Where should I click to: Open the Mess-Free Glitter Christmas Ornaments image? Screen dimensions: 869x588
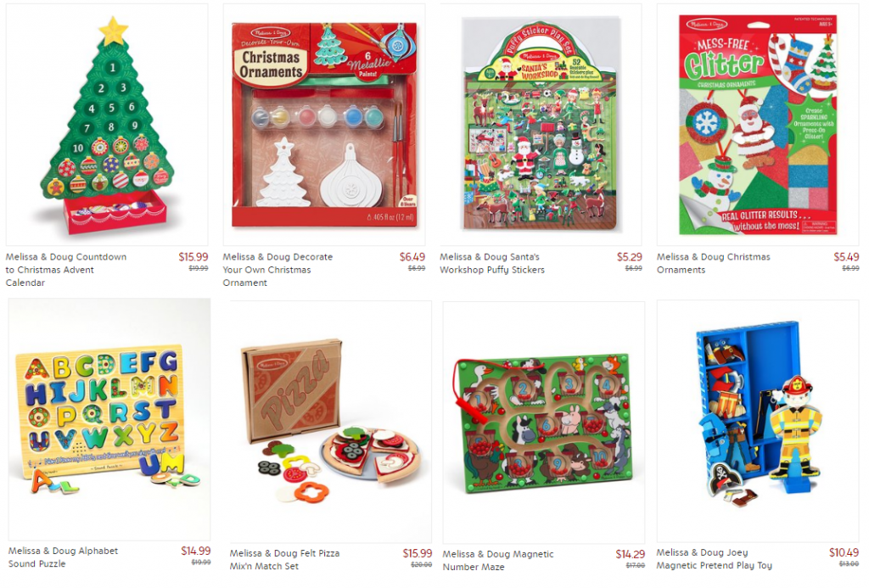[x=758, y=125]
